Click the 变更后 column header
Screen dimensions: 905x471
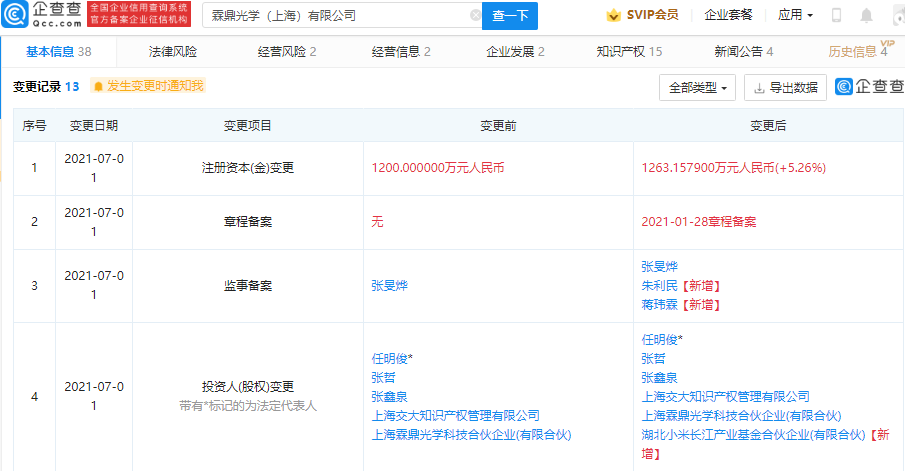[768, 126]
